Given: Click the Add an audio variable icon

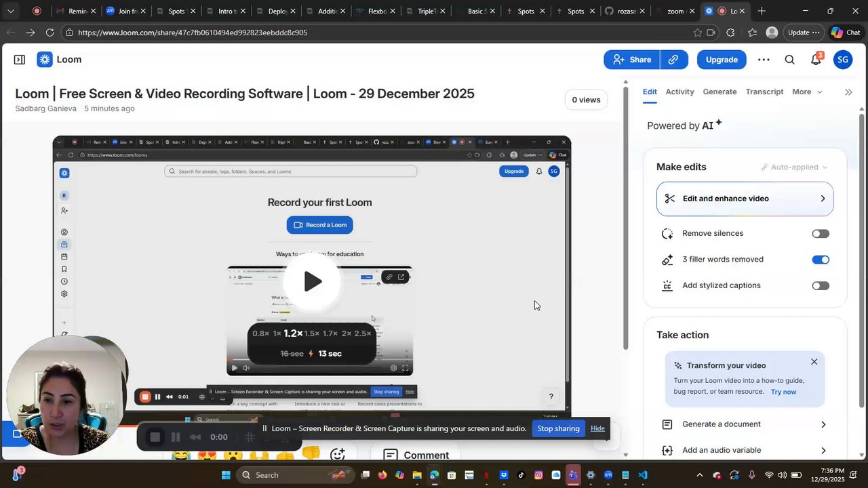Looking at the screenshot, I should coord(667,450).
